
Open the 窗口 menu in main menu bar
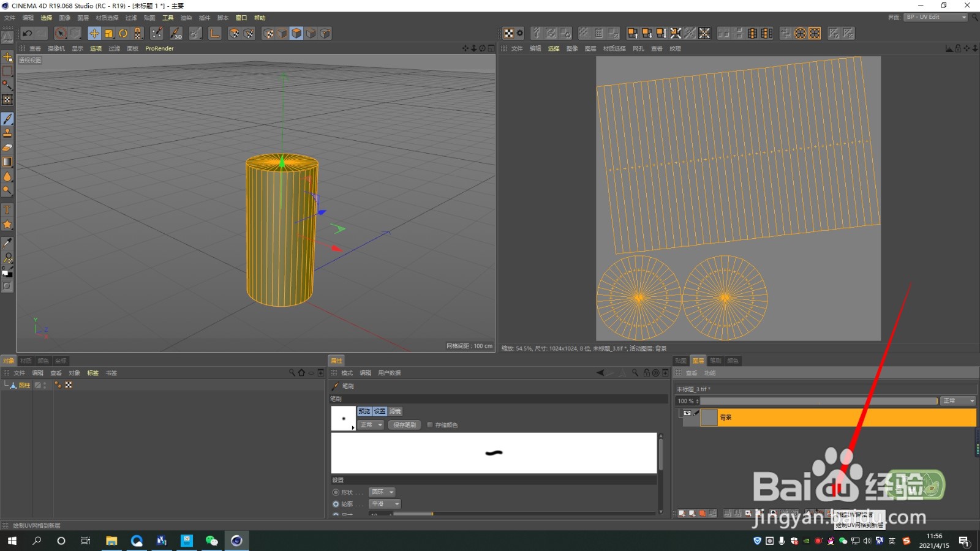click(x=241, y=18)
